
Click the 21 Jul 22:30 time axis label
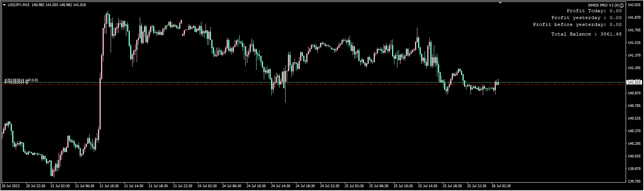point(183,186)
